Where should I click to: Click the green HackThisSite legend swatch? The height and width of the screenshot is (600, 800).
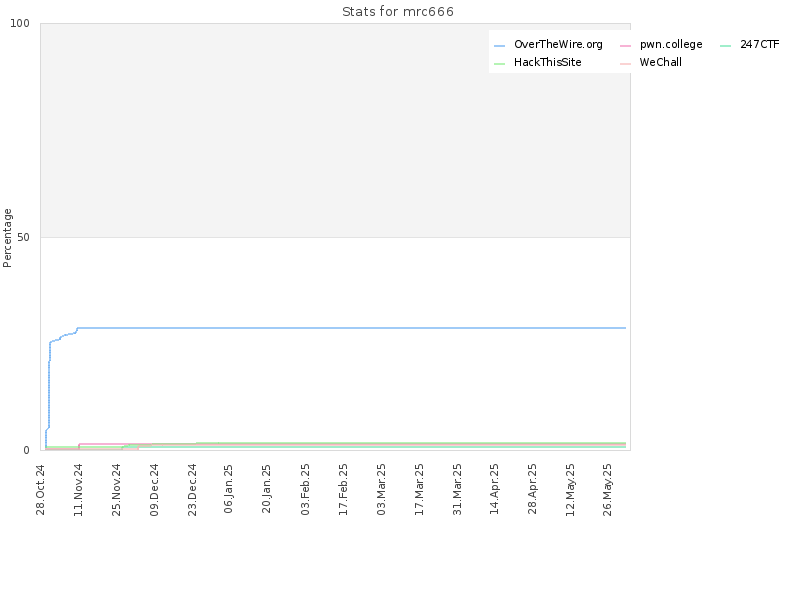499,64
